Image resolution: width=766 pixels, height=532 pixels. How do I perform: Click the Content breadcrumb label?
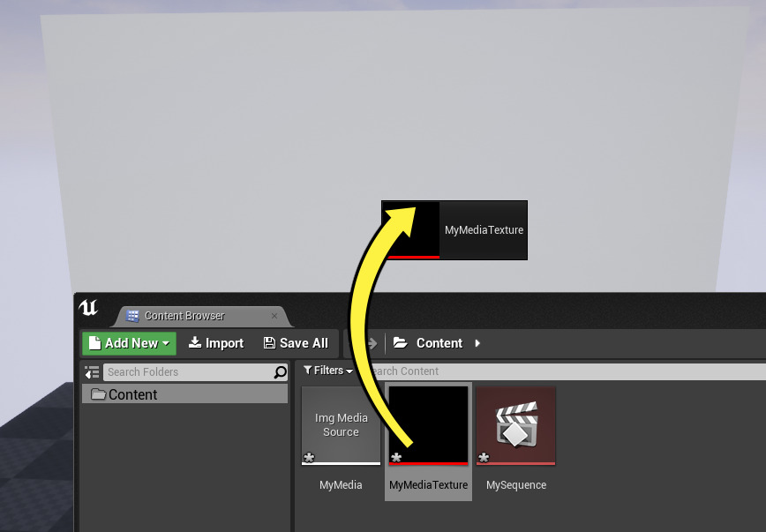click(x=439, y=343)
